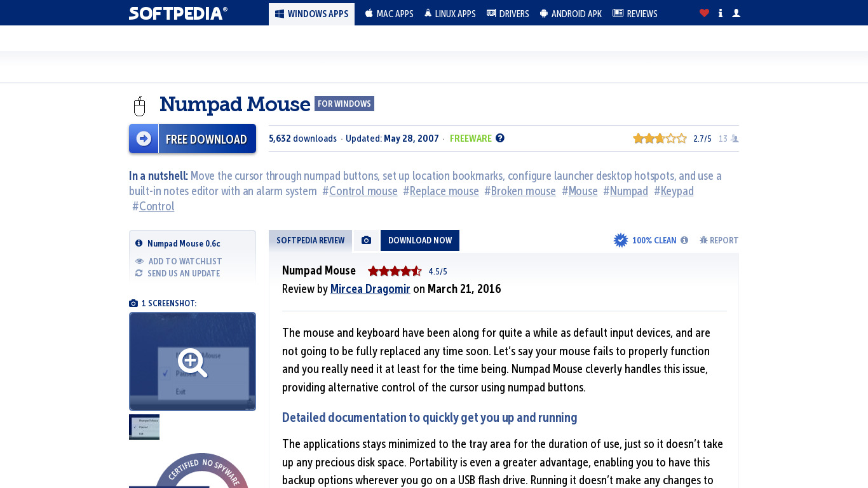
Task: Click the Download Now button
Action: click(420, 240)
